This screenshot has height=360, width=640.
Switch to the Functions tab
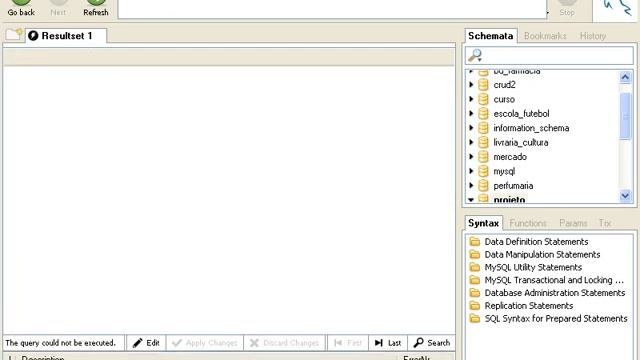(x=528, y=223)
